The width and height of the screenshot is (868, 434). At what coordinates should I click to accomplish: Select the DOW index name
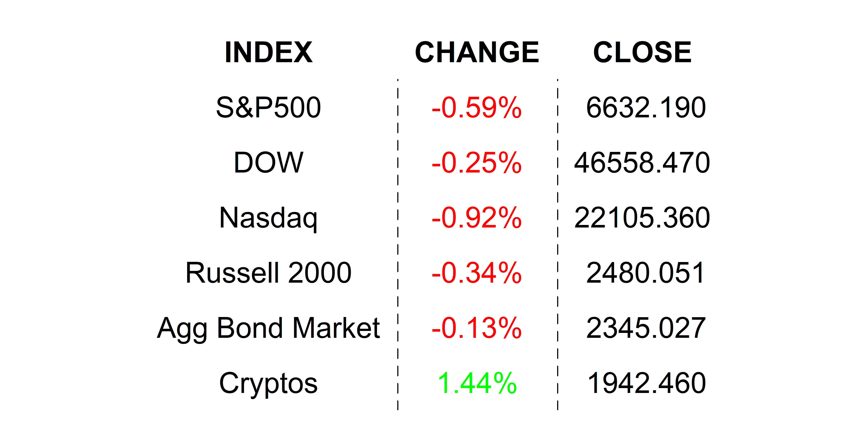coord(269,163)
